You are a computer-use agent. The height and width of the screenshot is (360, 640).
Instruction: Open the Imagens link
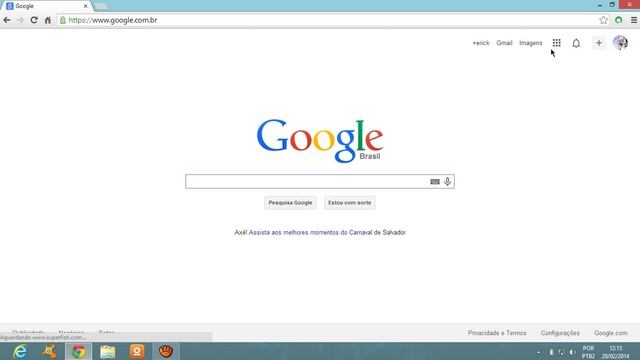531,43
